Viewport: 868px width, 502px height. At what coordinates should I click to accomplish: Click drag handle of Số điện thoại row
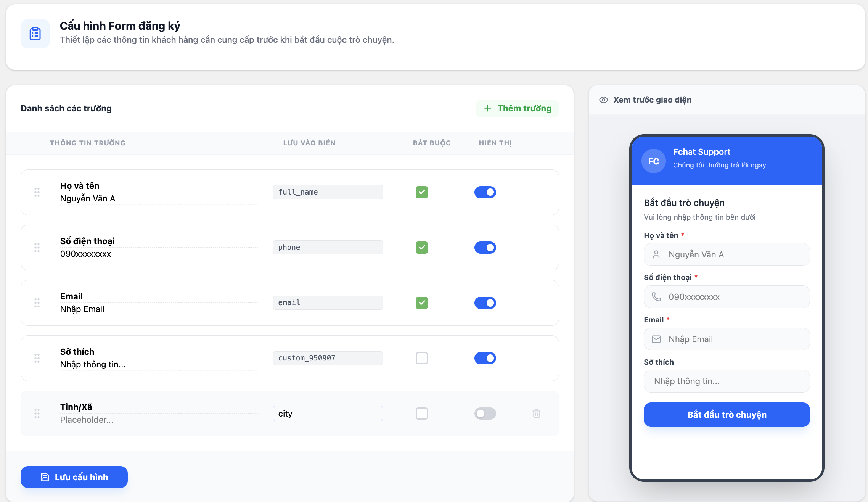point(37,248)
